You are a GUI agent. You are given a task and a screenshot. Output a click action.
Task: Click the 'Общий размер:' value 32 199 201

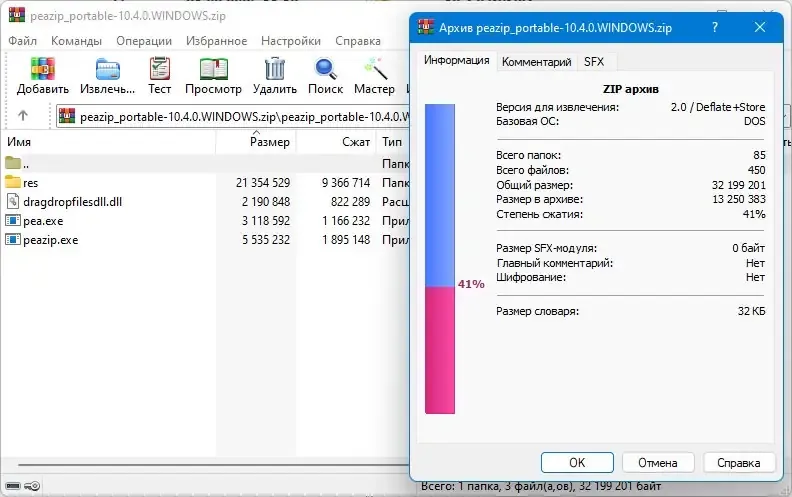tap(738, 185)
